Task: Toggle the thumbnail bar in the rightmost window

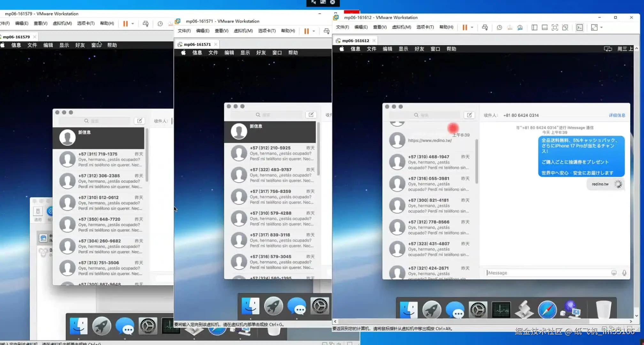Action: [545, 27]
